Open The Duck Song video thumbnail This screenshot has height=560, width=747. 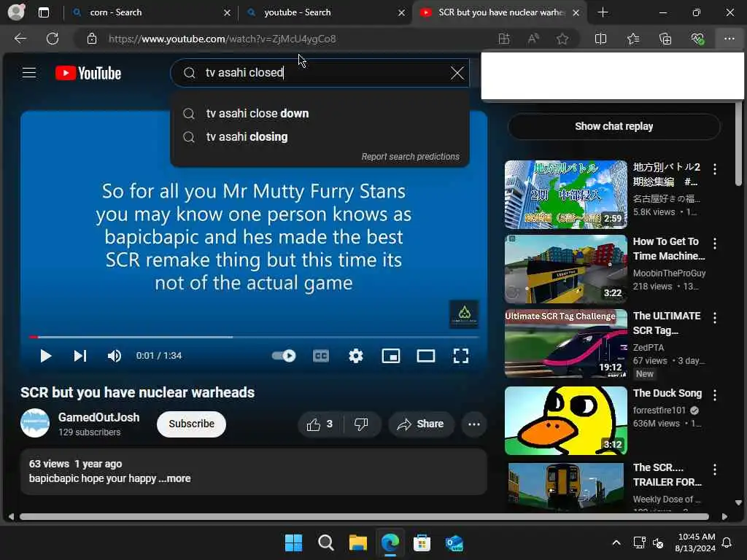pos(566,421)
